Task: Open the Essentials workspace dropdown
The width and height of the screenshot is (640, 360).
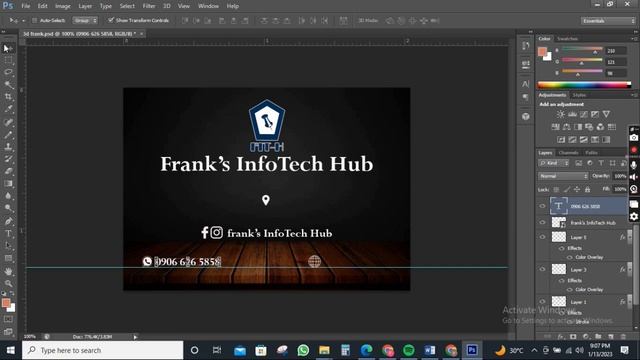Action: point(608,20)
